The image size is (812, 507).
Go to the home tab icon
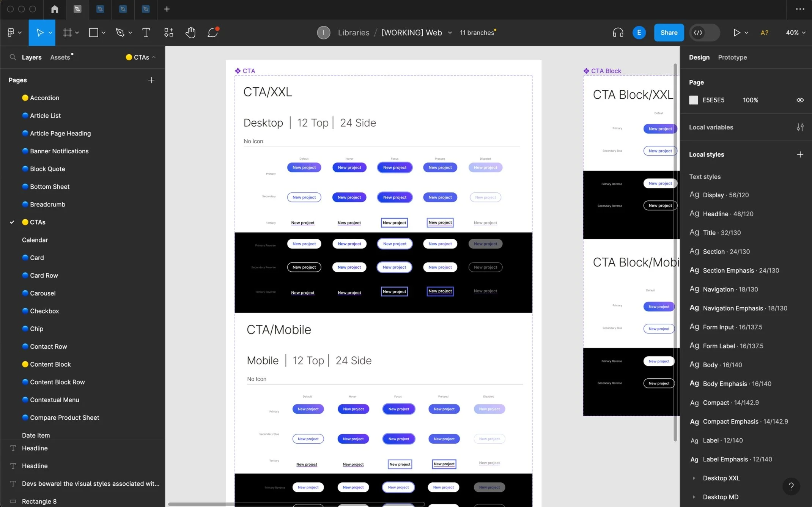[x=55, y=9]
